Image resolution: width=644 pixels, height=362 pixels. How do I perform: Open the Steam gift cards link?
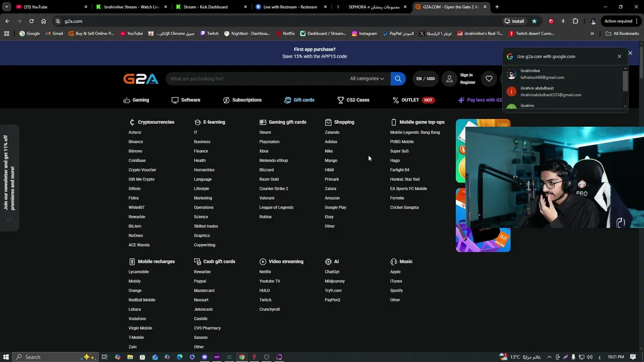pos(265,132)
